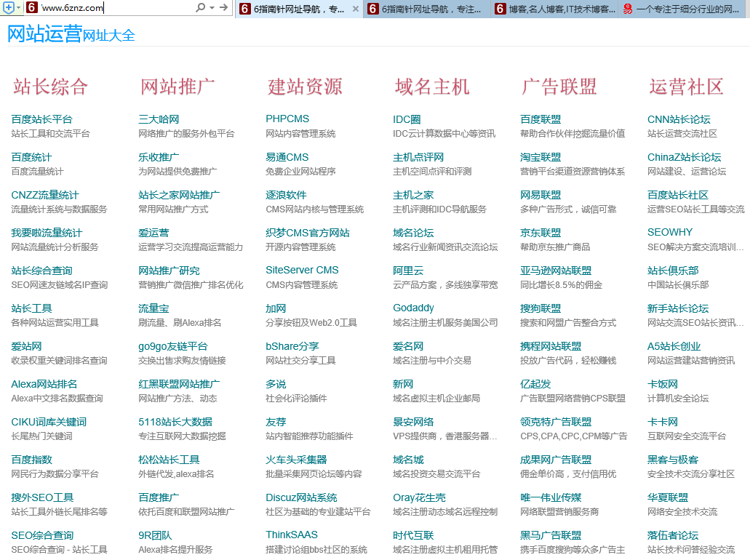Open the 爱运营 link
Viewport: 750px width, 560px height.
pos(153,233)
